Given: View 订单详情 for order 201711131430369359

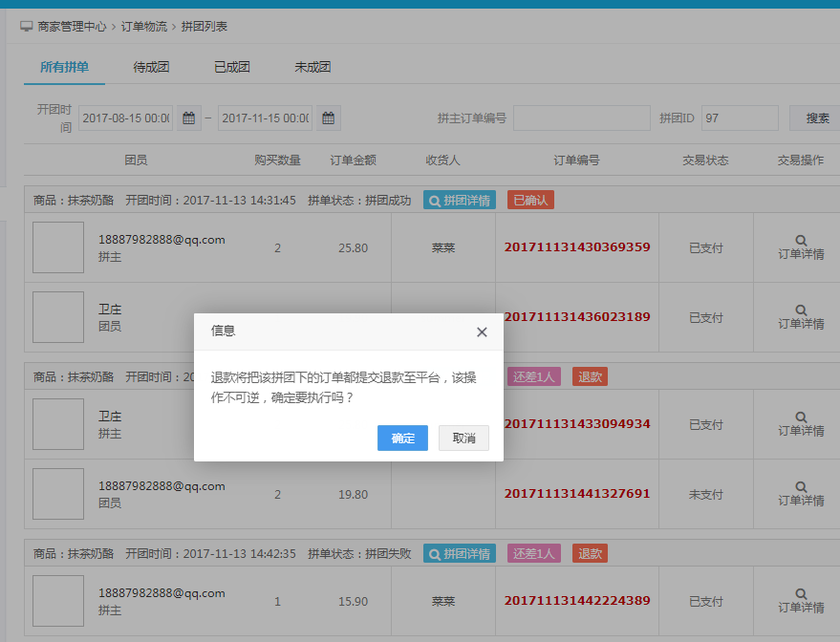Looking at the screenshot, I should point(801,247).
